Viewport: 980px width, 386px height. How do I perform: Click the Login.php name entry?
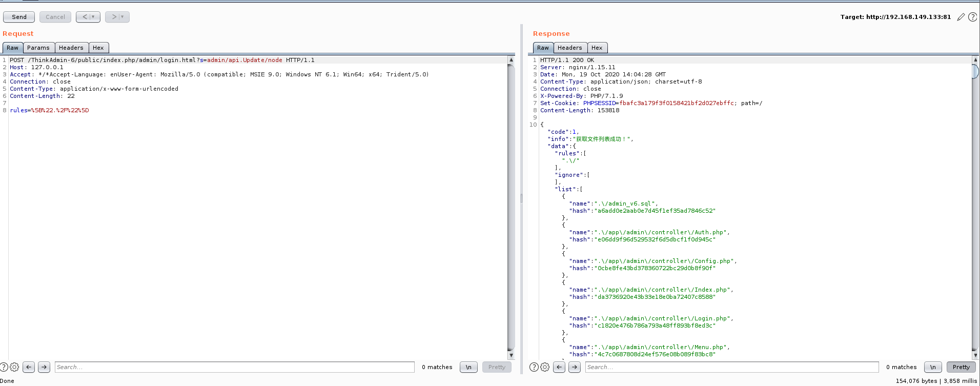651,318
